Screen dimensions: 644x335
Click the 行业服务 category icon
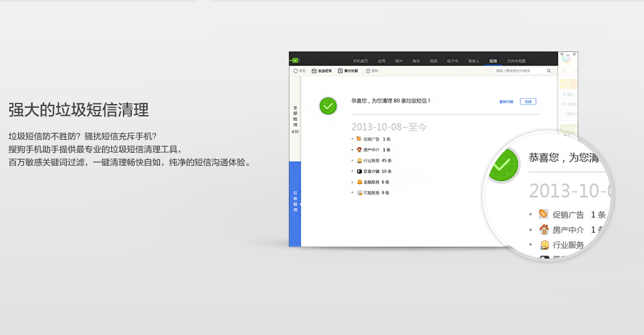pyautogui.click(x=358, y=161)
